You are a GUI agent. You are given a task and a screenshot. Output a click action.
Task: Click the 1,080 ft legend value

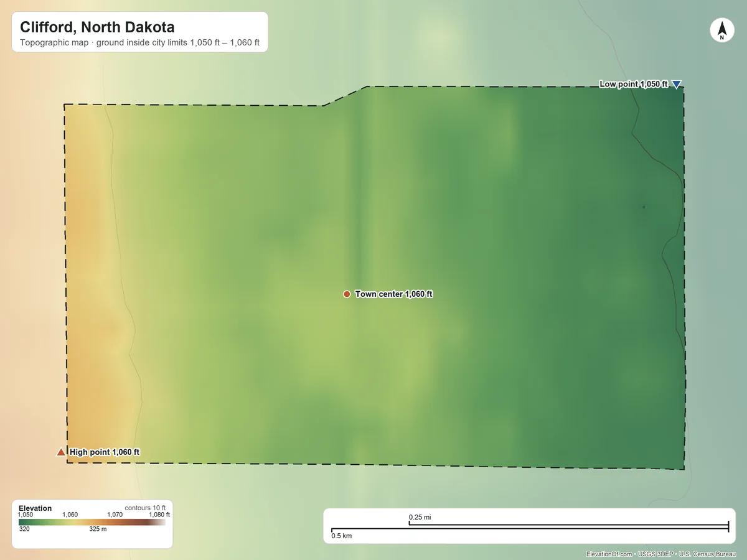[x=159, y=515]
